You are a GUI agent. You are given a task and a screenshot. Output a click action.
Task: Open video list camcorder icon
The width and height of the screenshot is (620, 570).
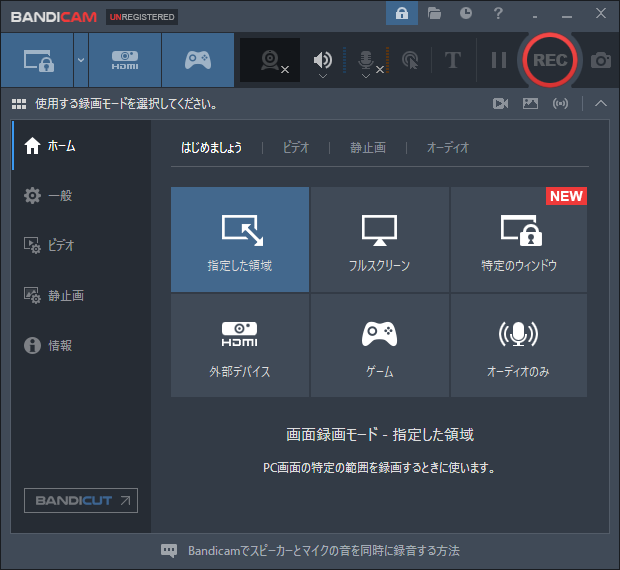[x=501, y=104]
